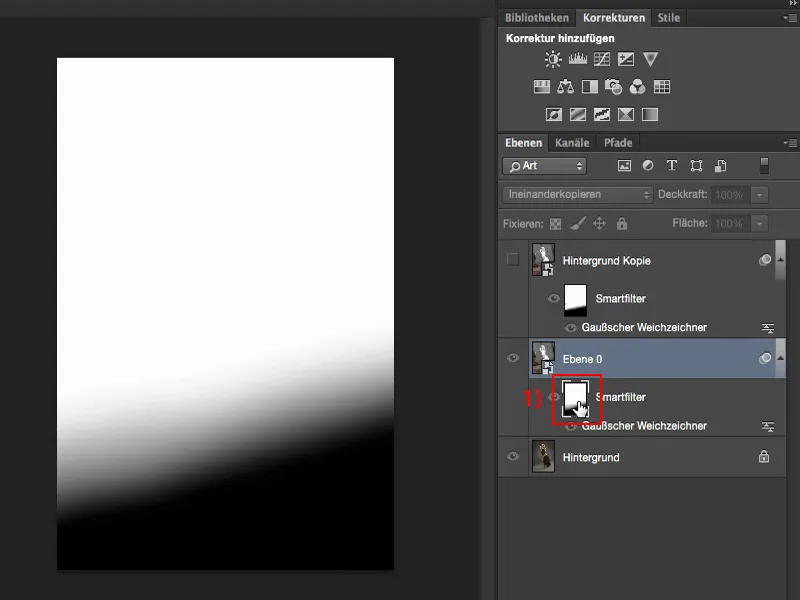Show the Hintergrund Kopie layer

click(513, 259)
